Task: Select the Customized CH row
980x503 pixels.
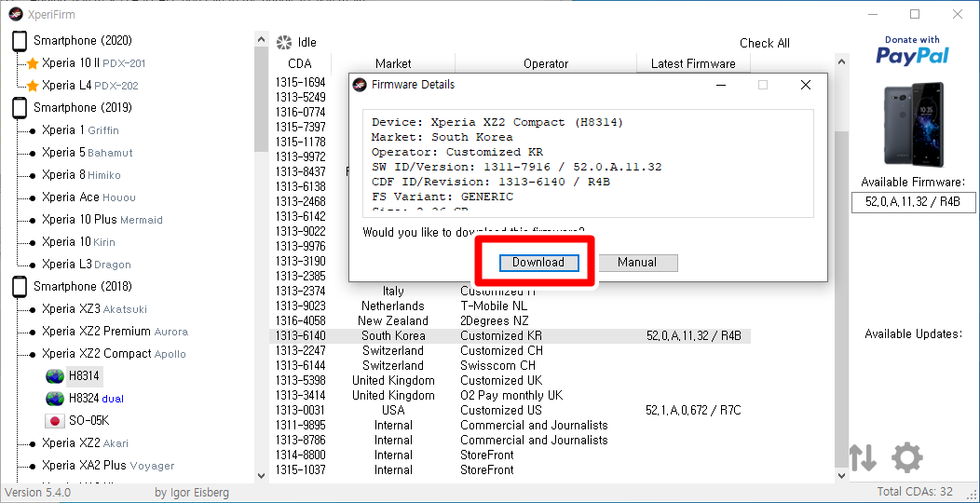Action: tap(510, 350)
